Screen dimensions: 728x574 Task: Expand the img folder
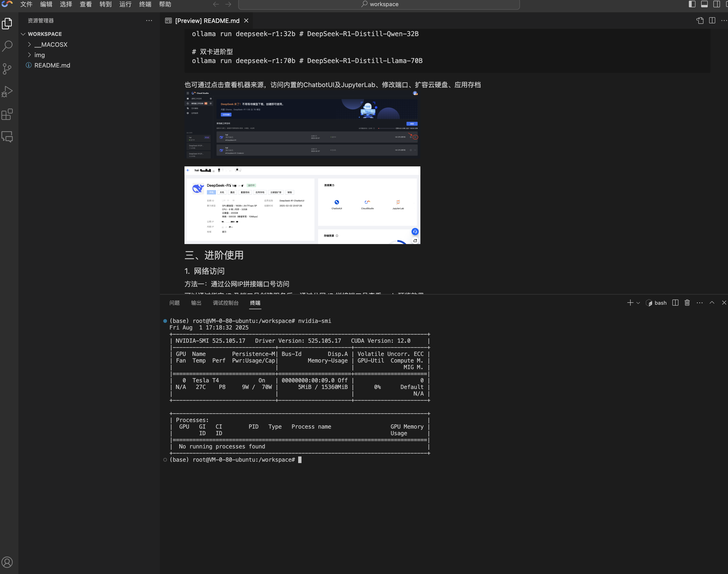coord(39,55)
